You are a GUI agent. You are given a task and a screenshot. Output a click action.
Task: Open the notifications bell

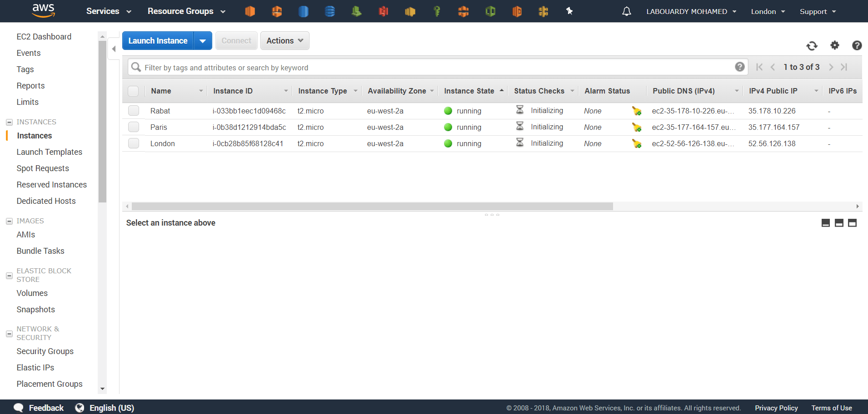tap(627, 11)
